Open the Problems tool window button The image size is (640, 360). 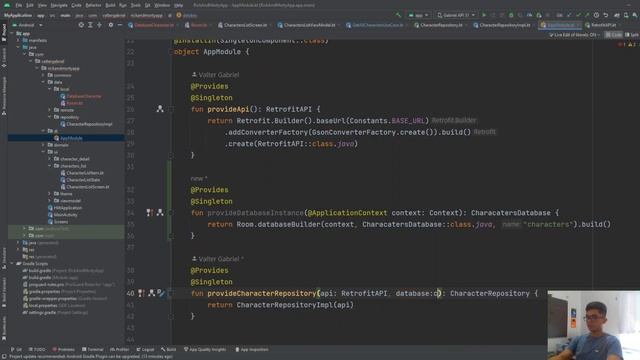(63, 349)
